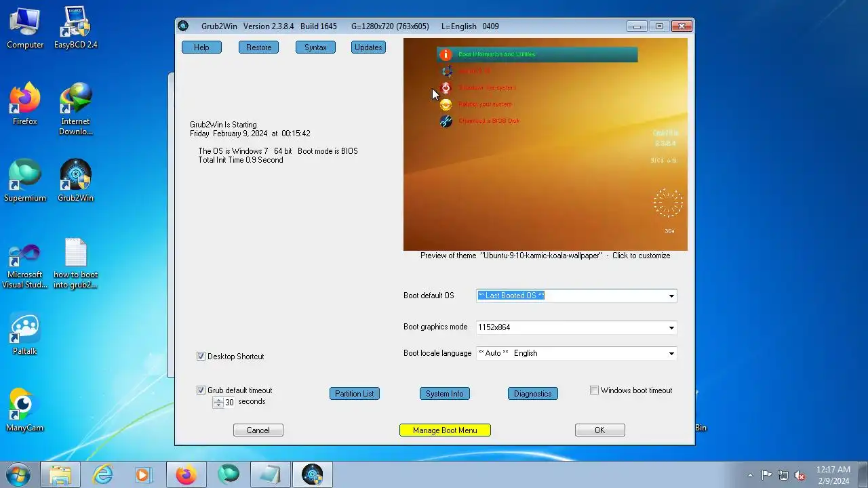This screenshot has height=488, width=868.
Task: Click the Show desktop strip on the taskbar
Action: (x=863, y=474)
